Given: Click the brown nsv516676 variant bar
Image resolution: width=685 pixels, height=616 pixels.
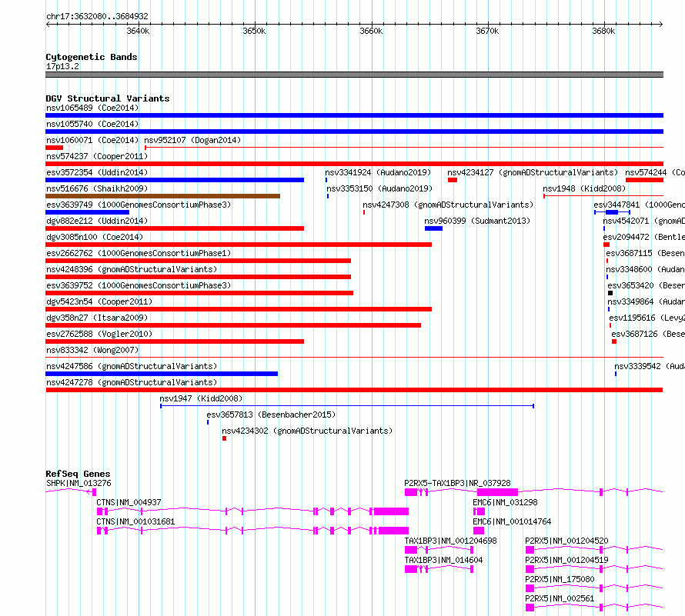Looking at the screenshot, I should [x=162, y=196].
